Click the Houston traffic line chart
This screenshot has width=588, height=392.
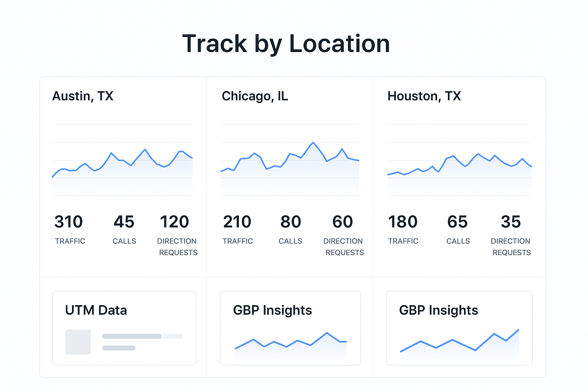pos(459,165)
